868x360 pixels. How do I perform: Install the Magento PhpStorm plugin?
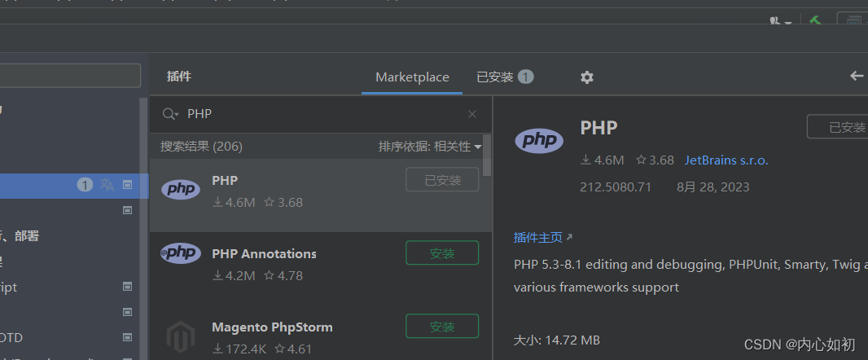click(x=442, y=327)
